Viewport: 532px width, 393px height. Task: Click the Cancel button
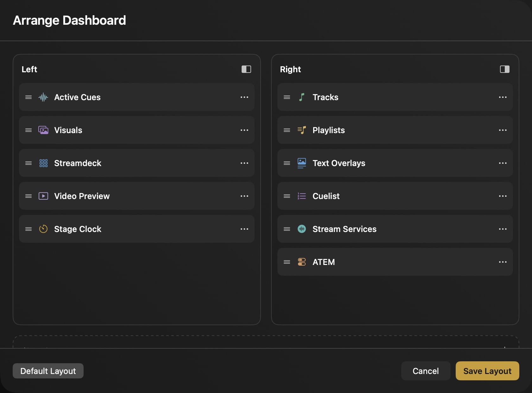426,371
